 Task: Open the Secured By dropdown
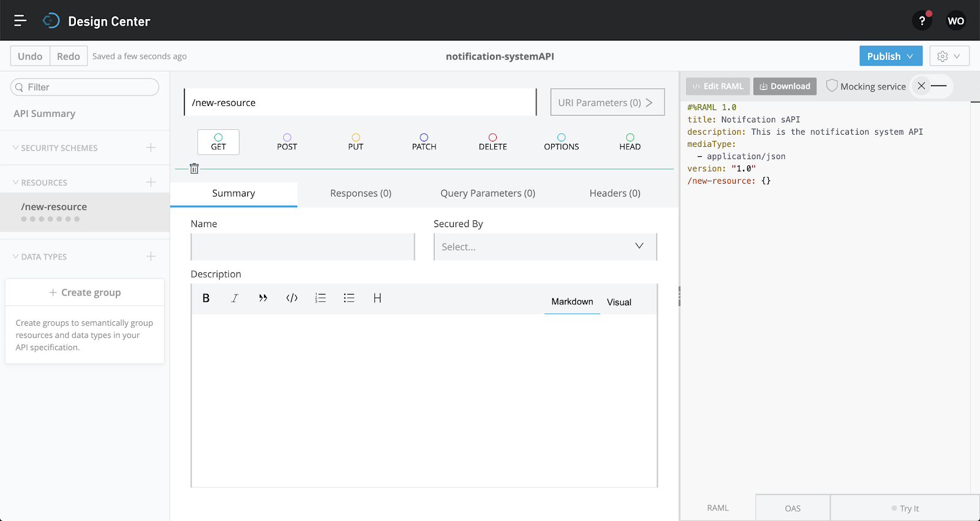[x=545, y=247]
